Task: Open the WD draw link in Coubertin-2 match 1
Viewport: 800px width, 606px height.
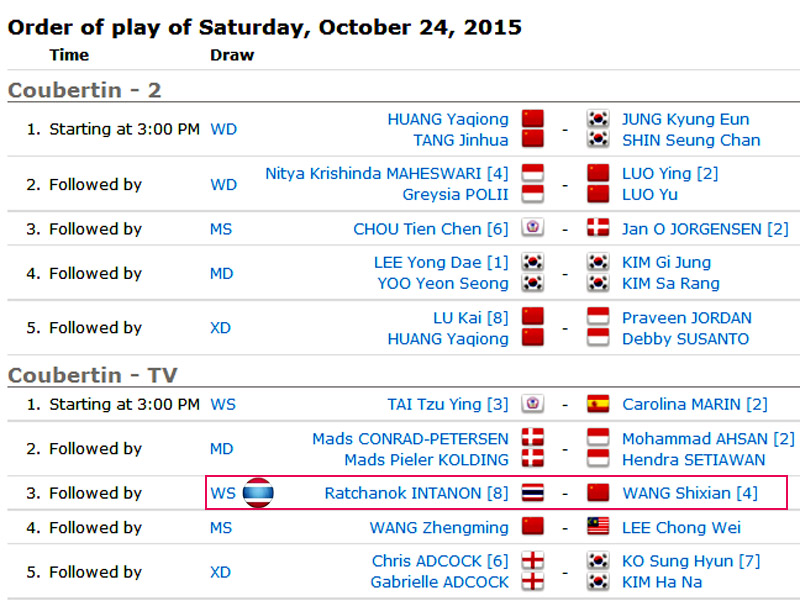Action: pyautogui.click(x=223, y=129)
